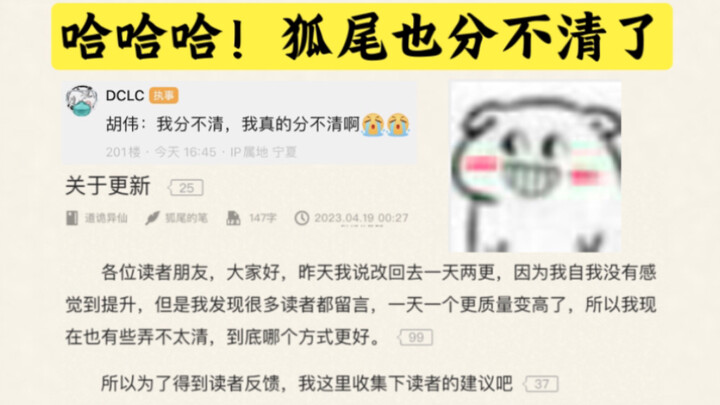Click the timestamp 2023.04.19 00:27

tap(361, 218)
